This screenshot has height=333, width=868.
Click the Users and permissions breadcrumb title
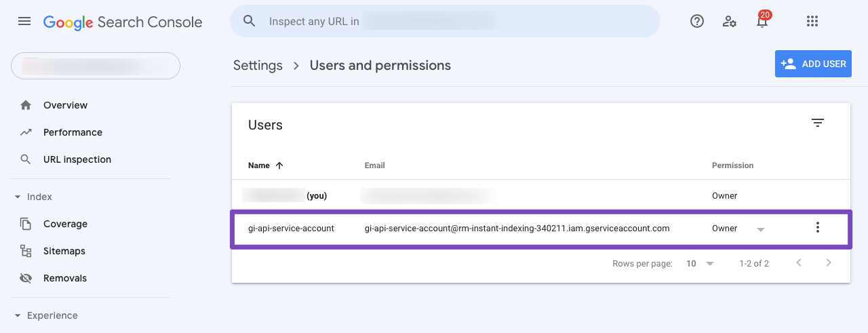380,66
